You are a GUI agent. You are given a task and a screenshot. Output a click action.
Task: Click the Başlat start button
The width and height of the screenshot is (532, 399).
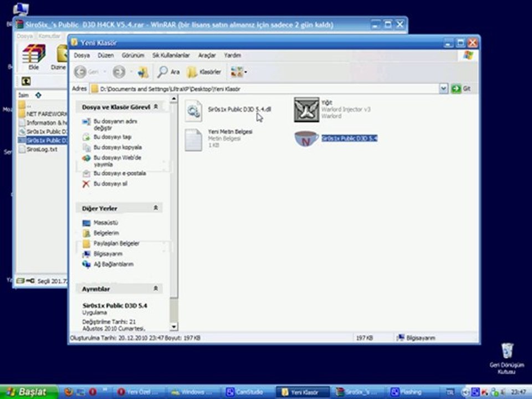tap(28, 392)
